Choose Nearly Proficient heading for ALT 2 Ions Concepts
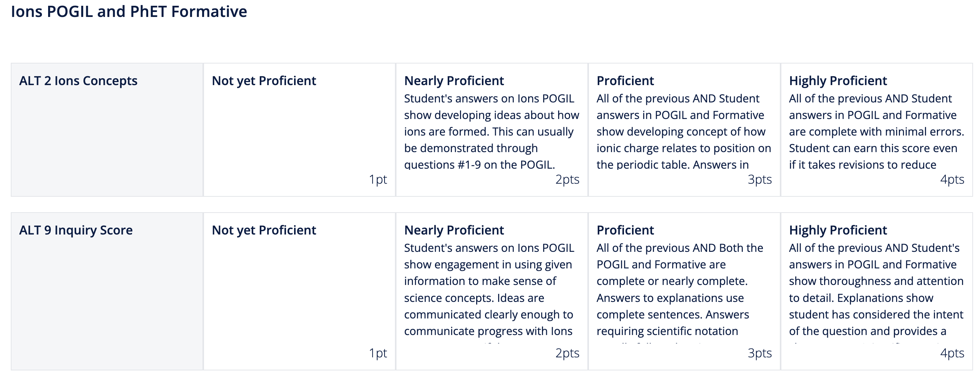Viewport: 980px width, 382px height. tap(454, 81)
